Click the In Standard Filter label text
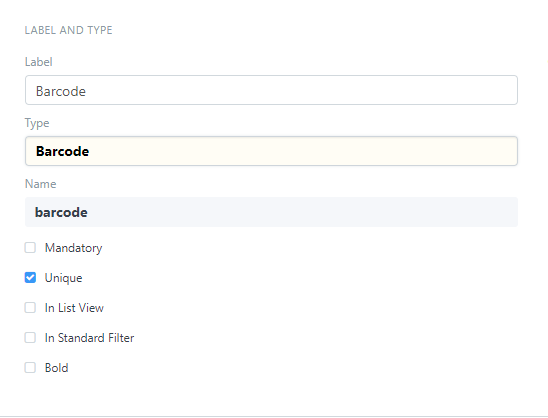Screen dimensions: 548x418 click(x=89, y=338)
